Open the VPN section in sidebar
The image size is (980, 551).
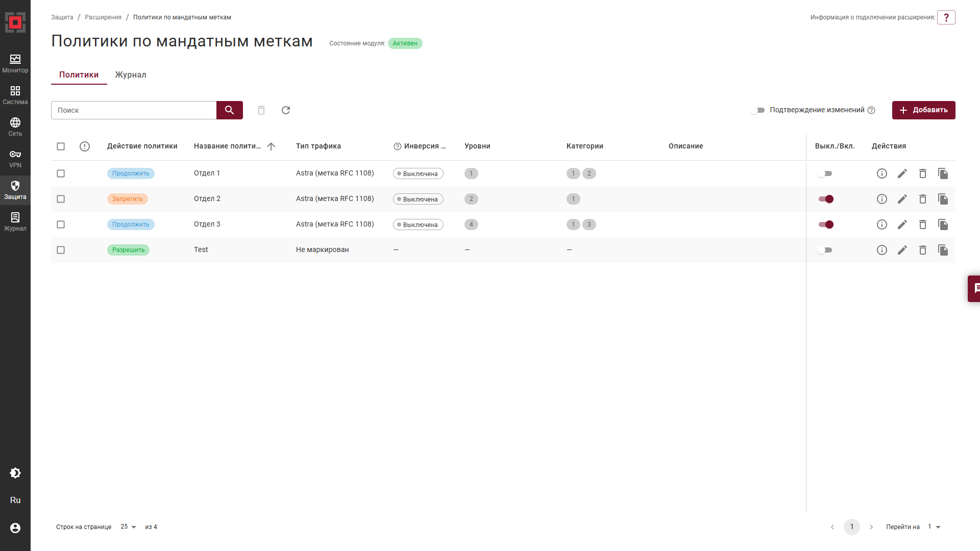click(15, 159)
